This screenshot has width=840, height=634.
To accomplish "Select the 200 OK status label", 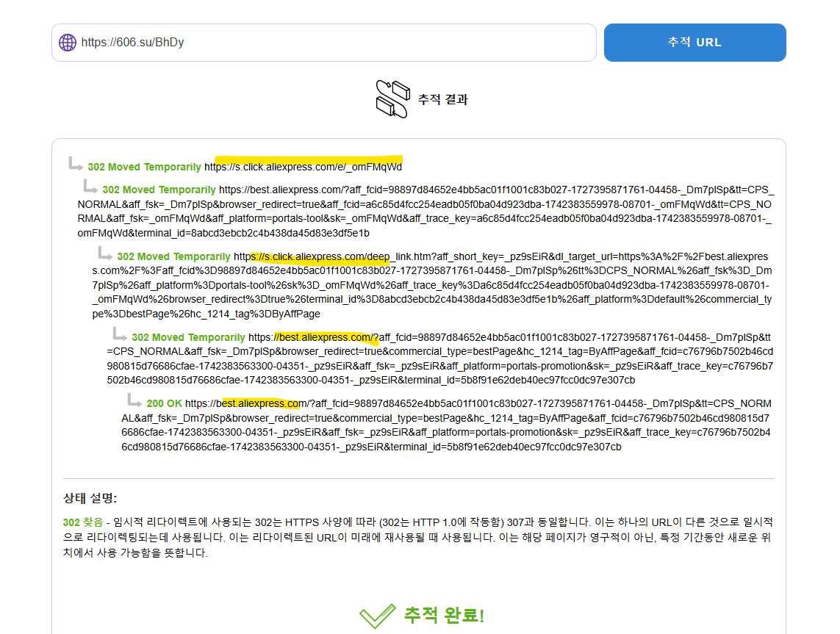I will [165, 404].
